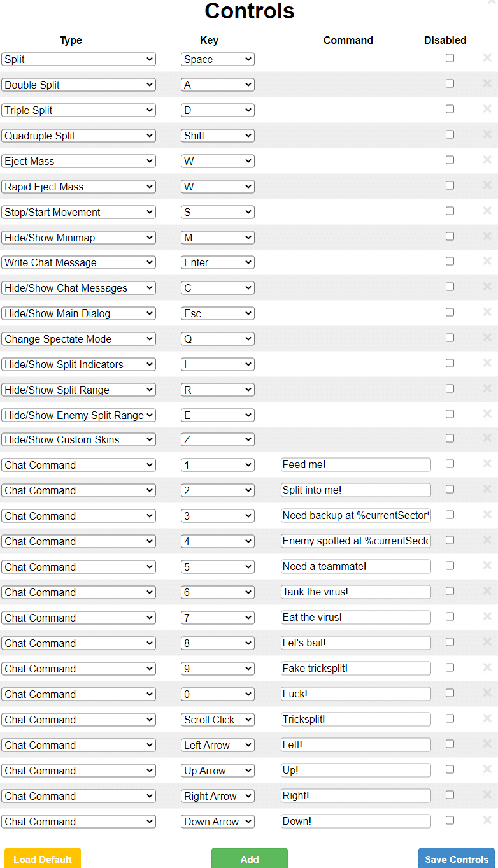Expand the Scroll Click key dropdown
Screen dimensions: 498x868
tap(217, 720)
